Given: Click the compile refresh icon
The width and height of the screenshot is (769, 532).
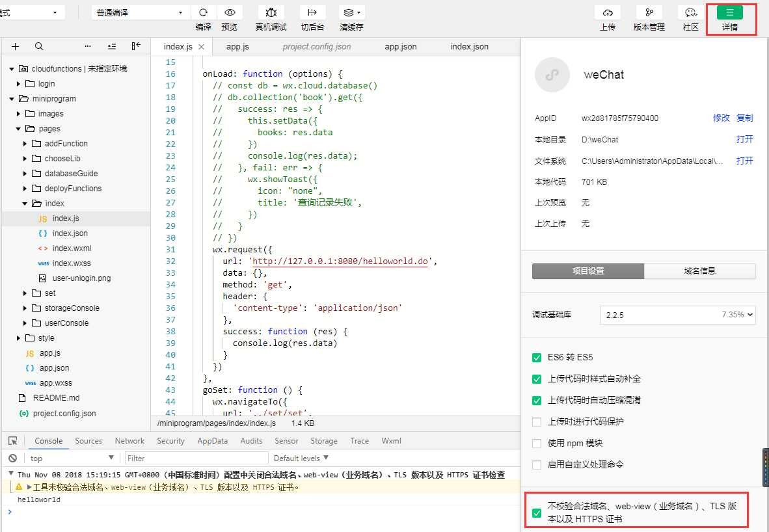Looking at the screenshot, I should tap(203, 13).
